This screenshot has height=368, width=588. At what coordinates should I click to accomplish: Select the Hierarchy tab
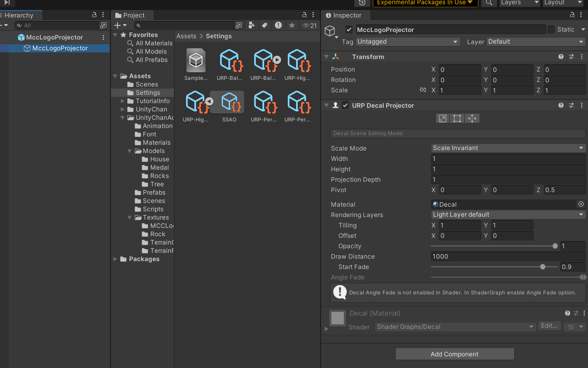click(x=18, y=15)
